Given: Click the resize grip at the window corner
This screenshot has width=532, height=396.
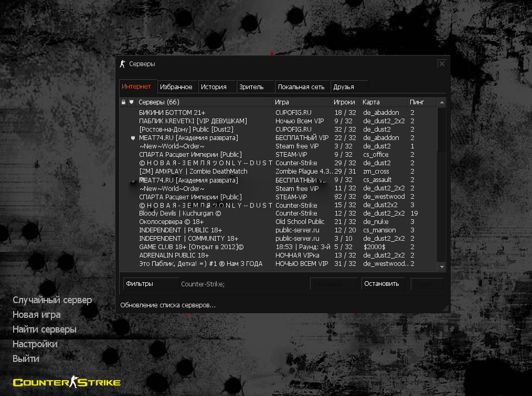Looking at the screenshot, I should [x=446, y=308].
